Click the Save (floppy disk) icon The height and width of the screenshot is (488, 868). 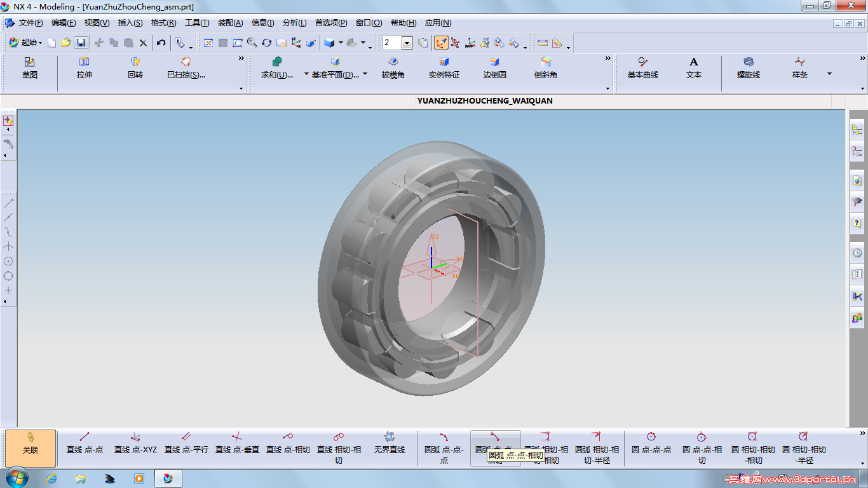(81, 43)
